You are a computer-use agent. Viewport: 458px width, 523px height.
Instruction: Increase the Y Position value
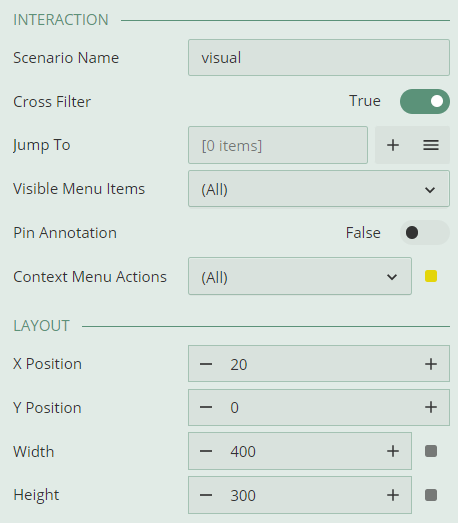click(x=431, y=407)
